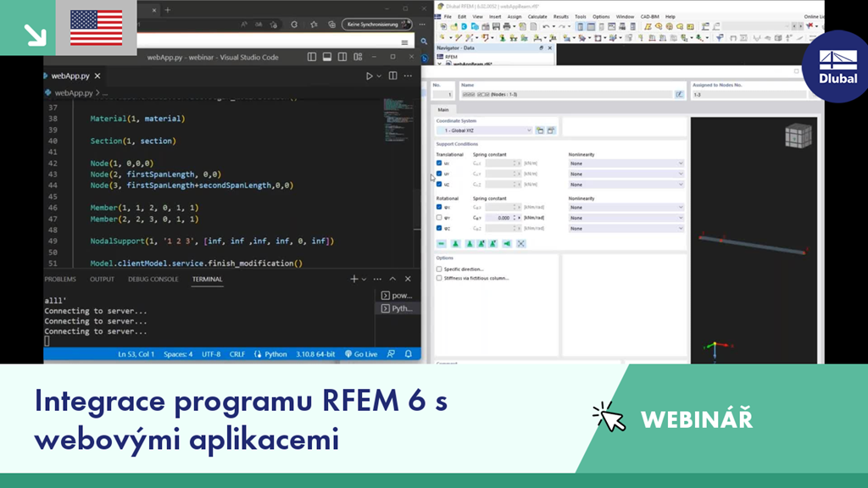This screenshot has width=868, height=488.
Task: Check rotational φY support
Action: coord(439,218)
